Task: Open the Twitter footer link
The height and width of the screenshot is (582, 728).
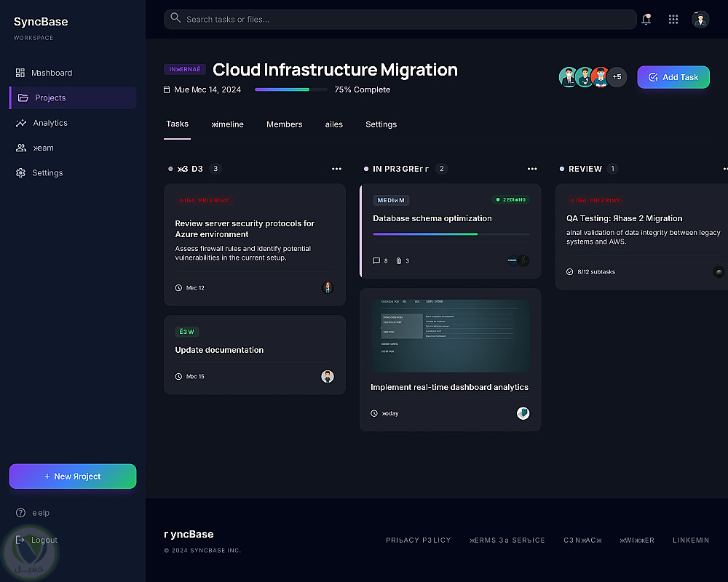Action: (x=637, y=541)
